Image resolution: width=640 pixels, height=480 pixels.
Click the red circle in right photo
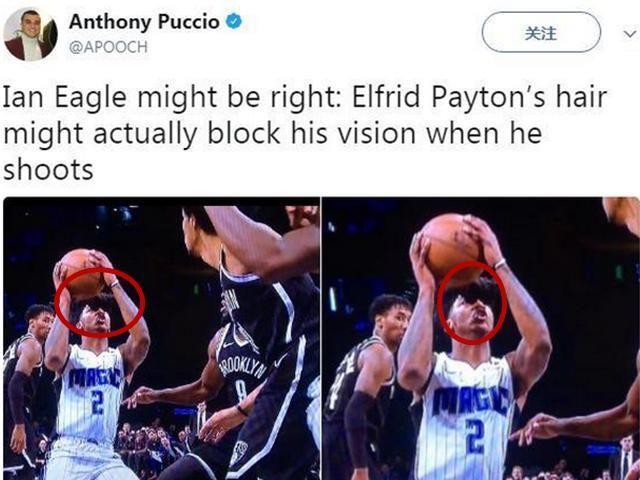tap(471, 303)
